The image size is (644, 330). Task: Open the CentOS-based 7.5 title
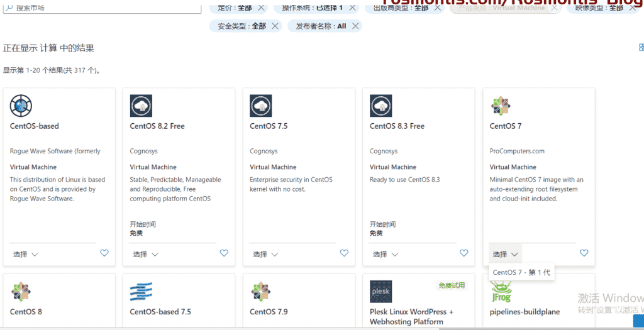160,312
